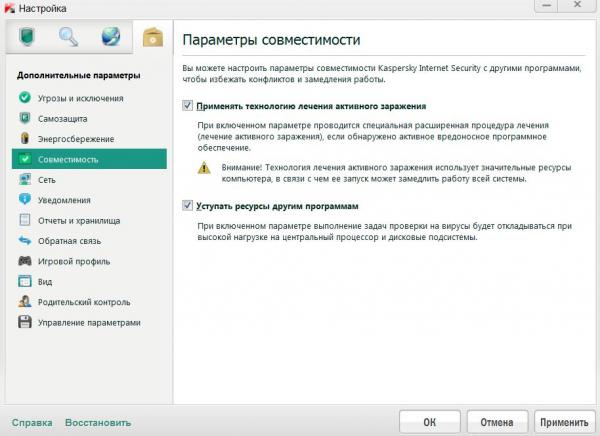The image size is (600, 436).
Task: Toggle Применять технологию лечения активного заражения checkbox
Action: 187,105
